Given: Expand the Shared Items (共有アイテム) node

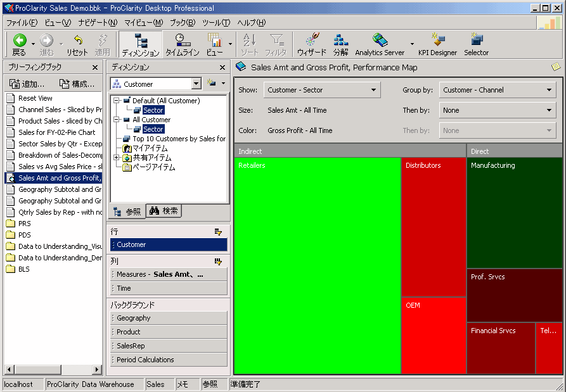Looking at the screenshot, I should pyautogui.click(x=116, y=158).
